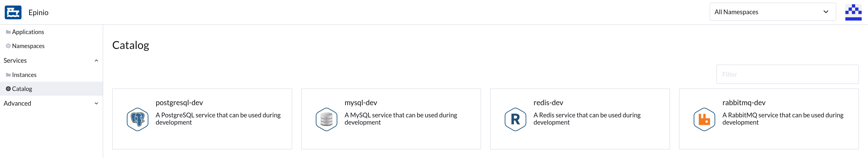
Task: Expand the Advanced section chevron
Action: [x=96, y=104]
